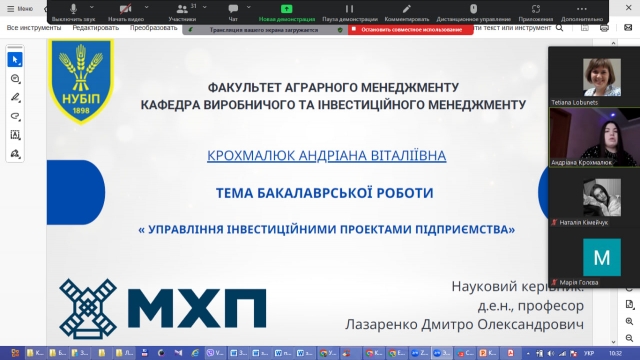
Task: Open the Меню hamburger menu
Action: 20,9
